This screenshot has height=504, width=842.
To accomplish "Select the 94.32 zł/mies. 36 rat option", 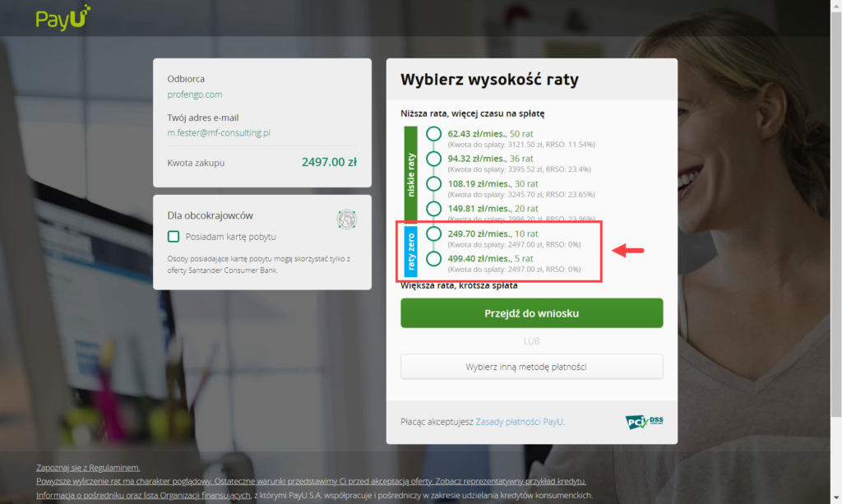I will [434, 159].
